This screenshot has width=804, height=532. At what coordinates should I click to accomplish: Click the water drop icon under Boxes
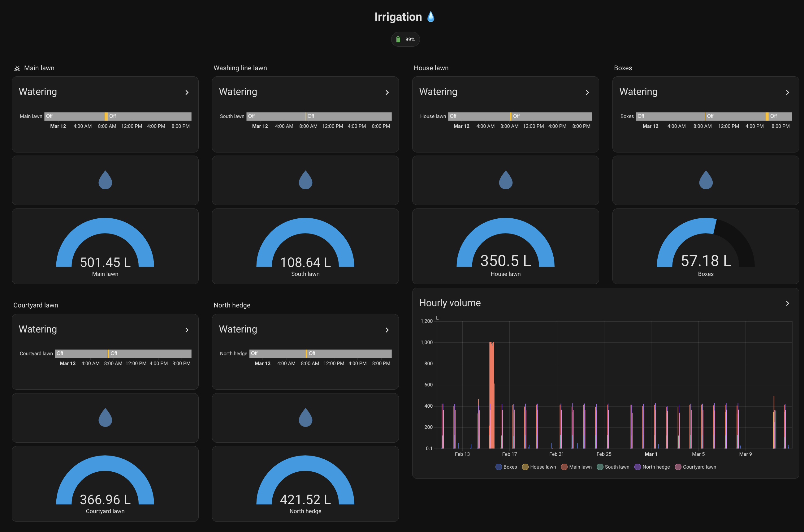[x=706, y=180]
